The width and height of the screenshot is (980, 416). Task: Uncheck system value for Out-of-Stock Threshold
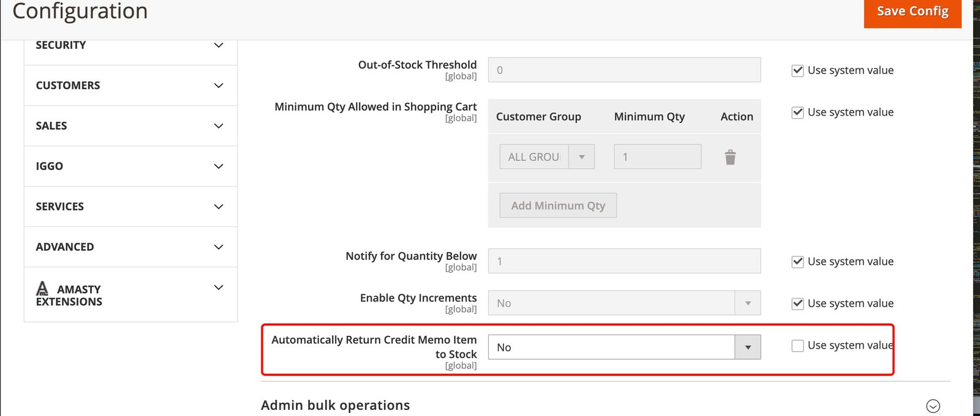pyautogui.click(x=797, y=70)
